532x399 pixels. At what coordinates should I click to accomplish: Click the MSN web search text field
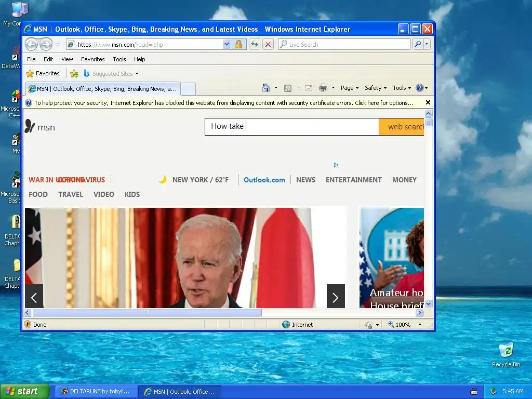tap(292, 127)
